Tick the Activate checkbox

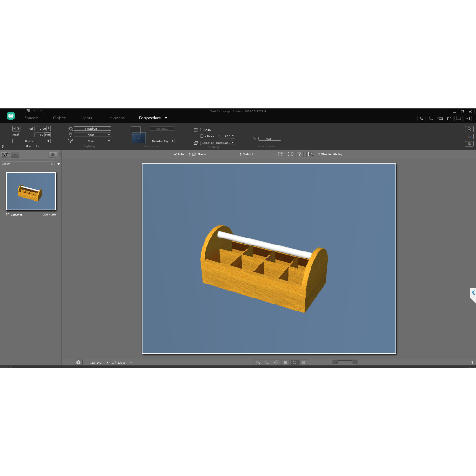202,136
